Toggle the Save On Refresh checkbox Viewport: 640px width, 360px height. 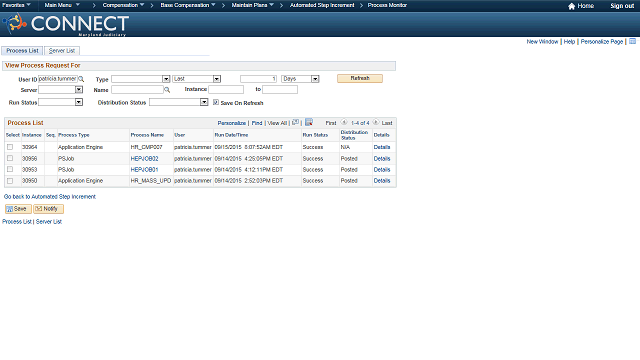point(216,102)
